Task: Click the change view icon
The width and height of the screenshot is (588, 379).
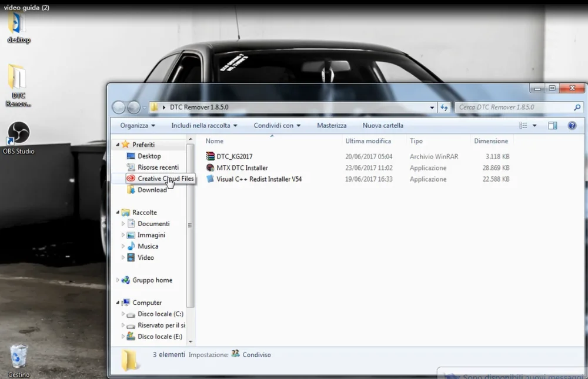Action: 523,126
